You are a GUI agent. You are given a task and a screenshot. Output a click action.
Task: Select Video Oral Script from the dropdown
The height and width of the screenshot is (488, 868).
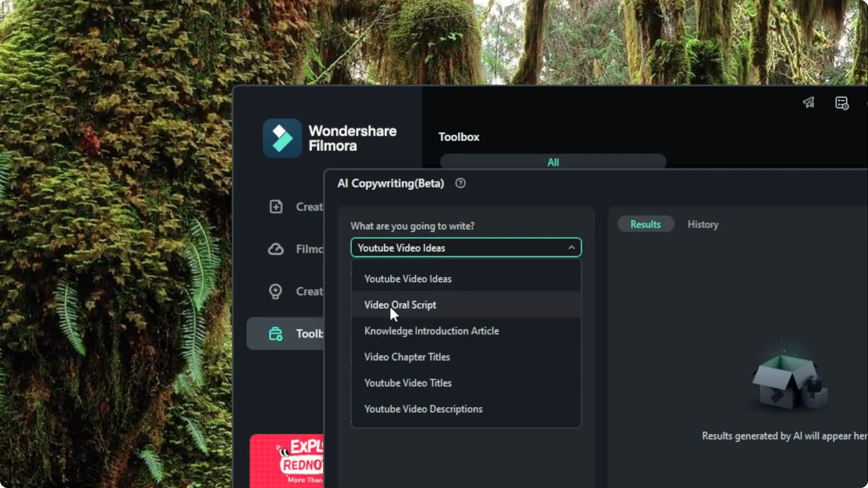[x=400, y=305]
